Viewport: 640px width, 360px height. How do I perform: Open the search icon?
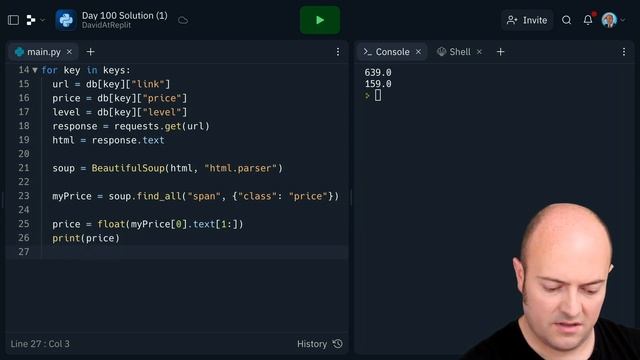coord(567,20)
